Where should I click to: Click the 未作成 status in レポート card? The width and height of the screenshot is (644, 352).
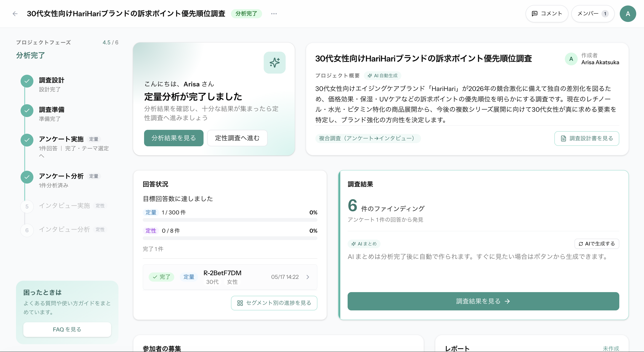pos(611,348)
